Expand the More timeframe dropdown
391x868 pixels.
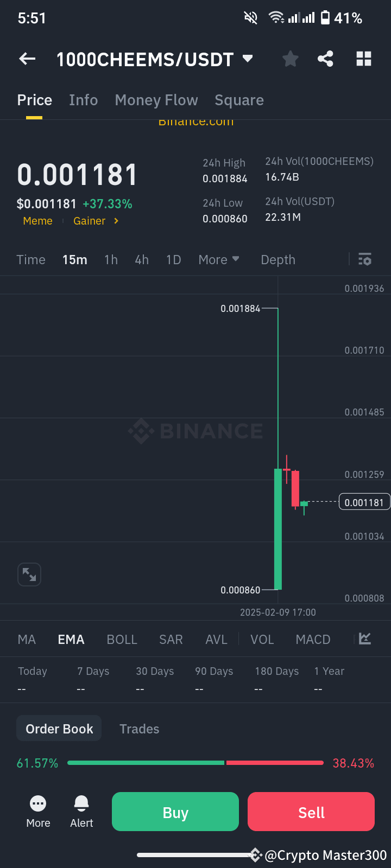click(218, 259)
